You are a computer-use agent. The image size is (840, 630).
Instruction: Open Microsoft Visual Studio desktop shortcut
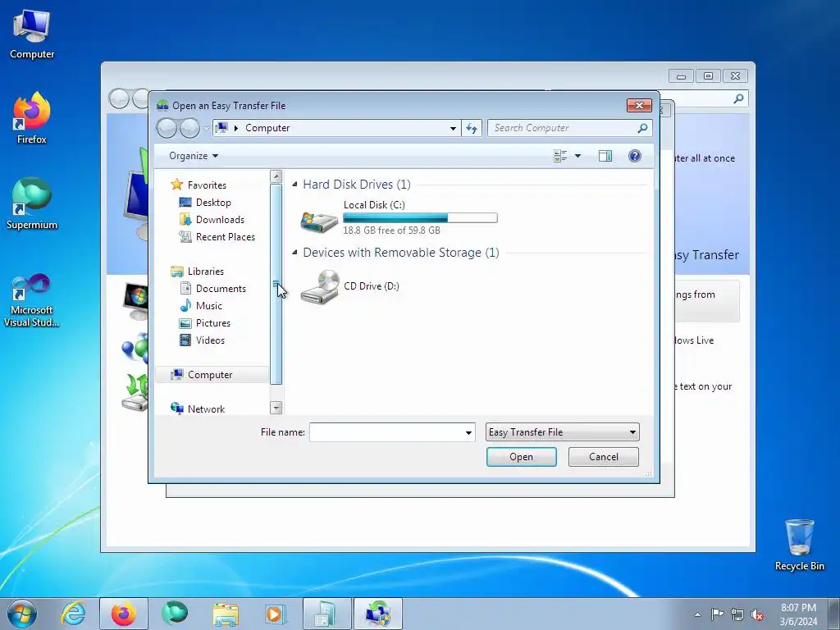click(x=32, y=300)
